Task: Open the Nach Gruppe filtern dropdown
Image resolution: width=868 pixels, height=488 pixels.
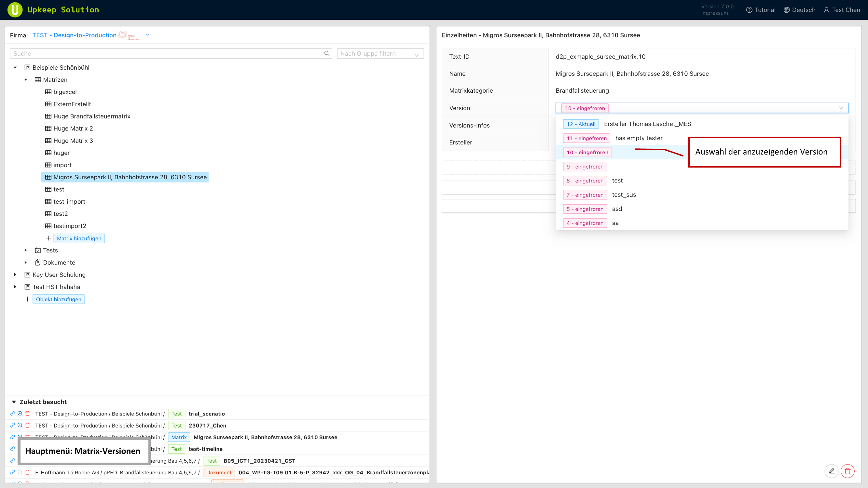Action: click(380, 54)
